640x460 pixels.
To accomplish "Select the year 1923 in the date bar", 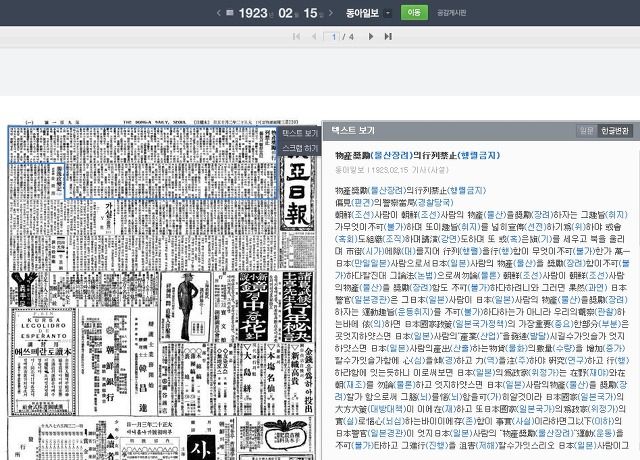I will click(x=253, y=13).
